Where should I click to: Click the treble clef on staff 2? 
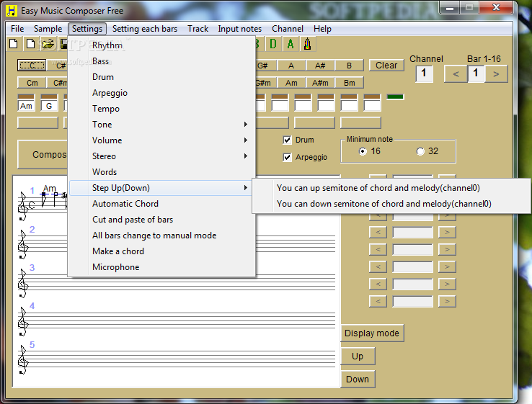point(23,244)
